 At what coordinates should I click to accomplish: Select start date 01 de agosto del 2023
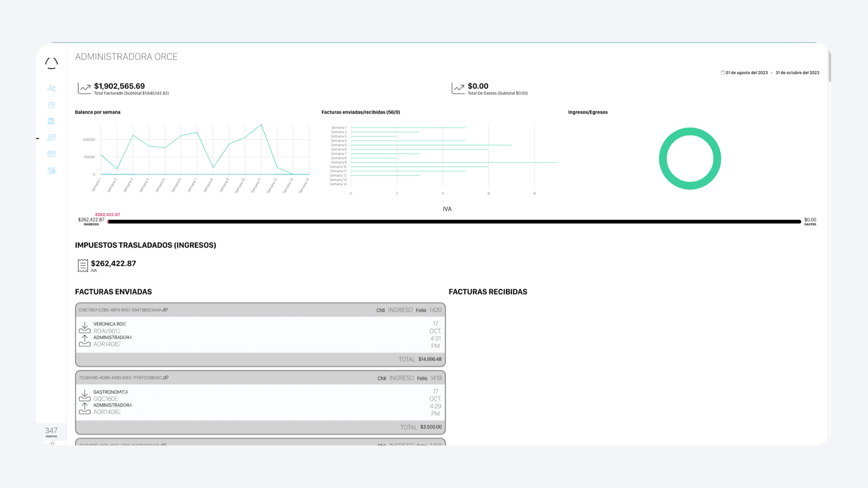pos(747,73)
